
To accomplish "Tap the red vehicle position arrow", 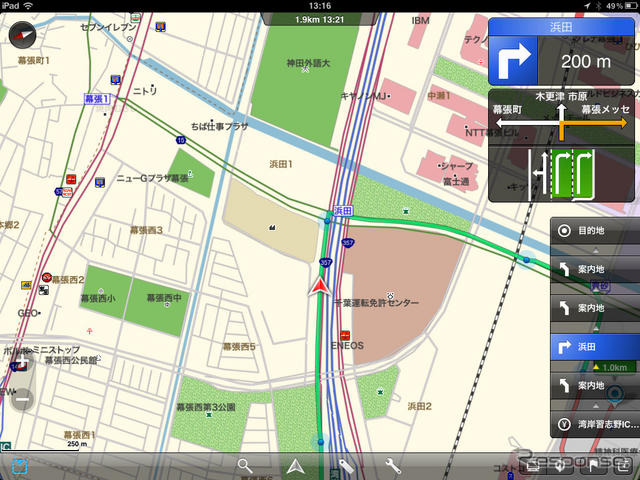I will click(x=320, y=287).
